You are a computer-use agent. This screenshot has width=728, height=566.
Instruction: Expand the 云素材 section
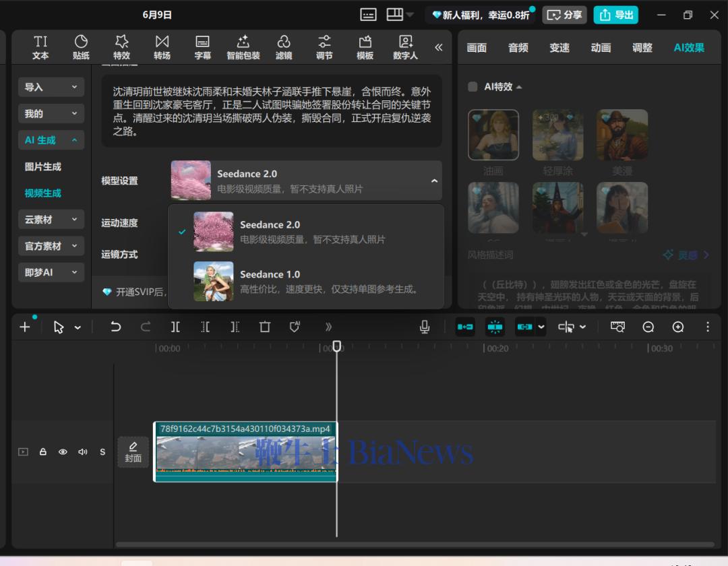click(51, 220)
